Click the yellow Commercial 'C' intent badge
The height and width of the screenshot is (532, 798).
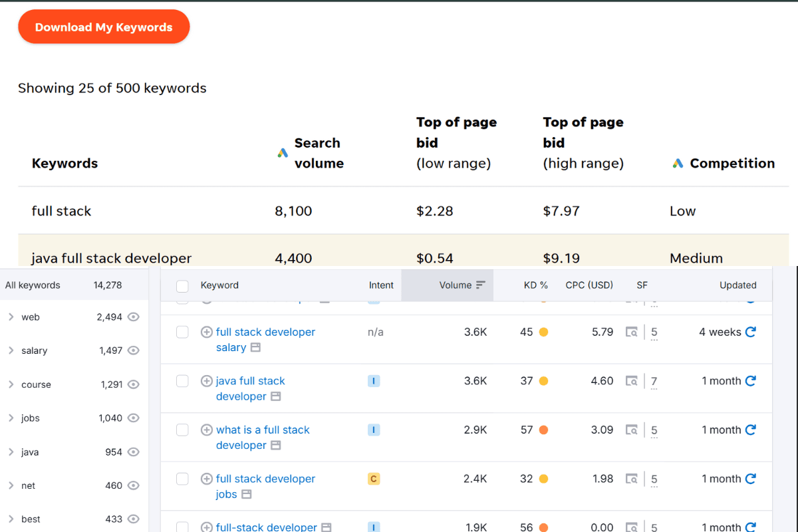(374, 479)
